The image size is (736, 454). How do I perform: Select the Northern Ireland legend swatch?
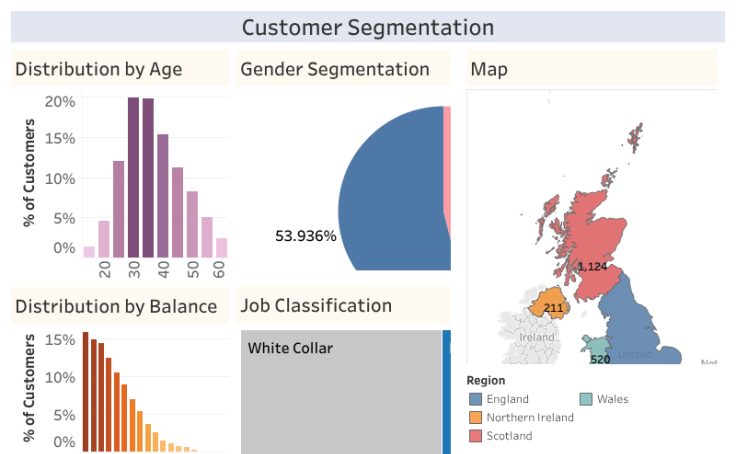476,417
